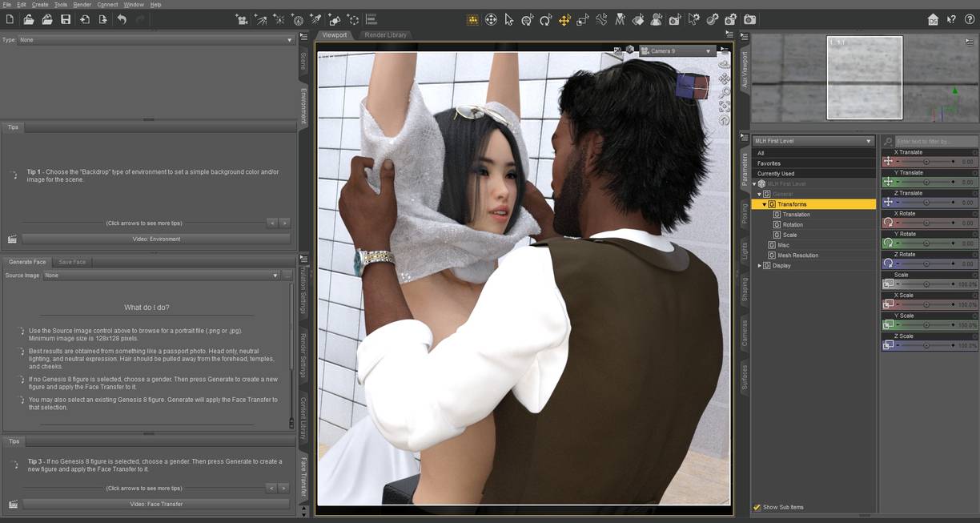Switch to the Render Library tab
The width and height of the screenshot is (980, 523).
pyautogui.click(x=385, y=35)
